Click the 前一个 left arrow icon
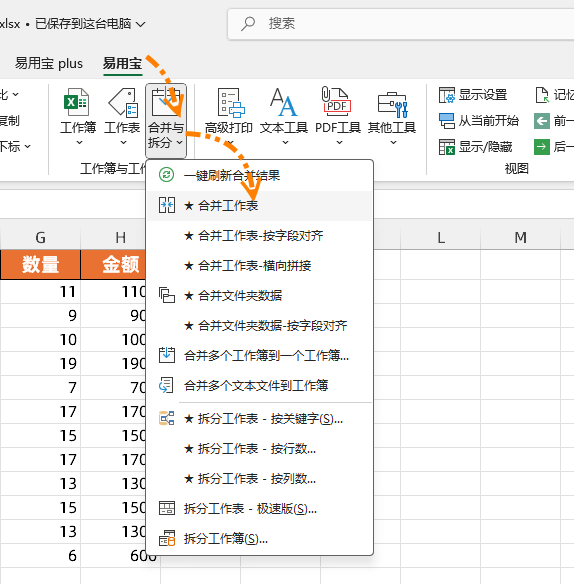The height and width of the screenshot is (584, 574). [542, 121]
